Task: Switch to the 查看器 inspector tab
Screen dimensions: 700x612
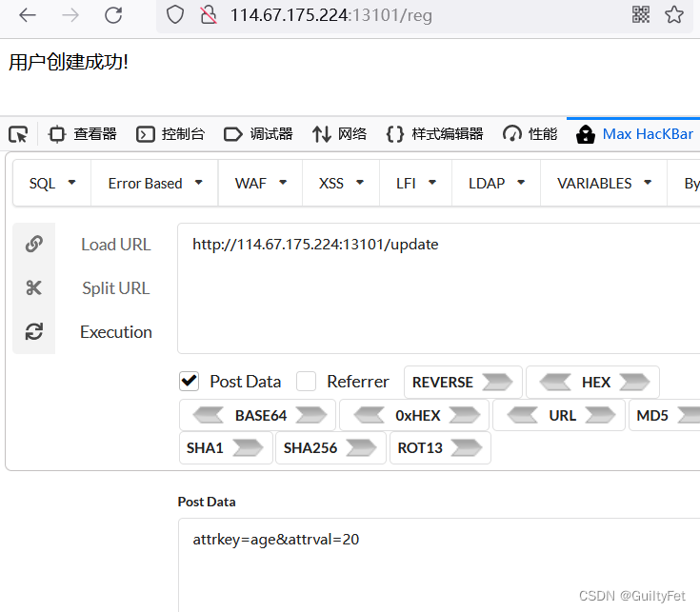Action: pyautogui.click(x=83, y=134)
